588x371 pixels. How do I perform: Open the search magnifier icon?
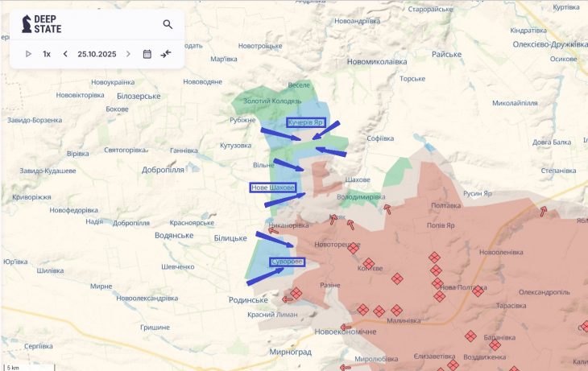coord(168,24)
